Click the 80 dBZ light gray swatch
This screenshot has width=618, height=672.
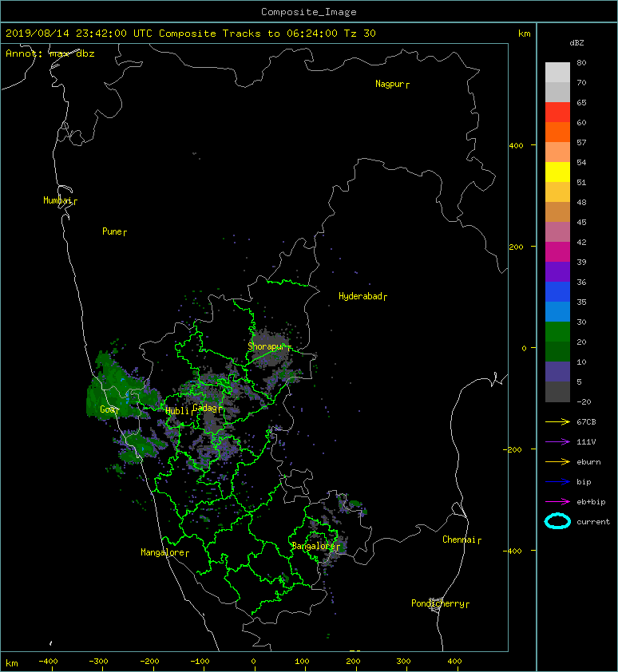pyautogui.click(x=557, y=72)
